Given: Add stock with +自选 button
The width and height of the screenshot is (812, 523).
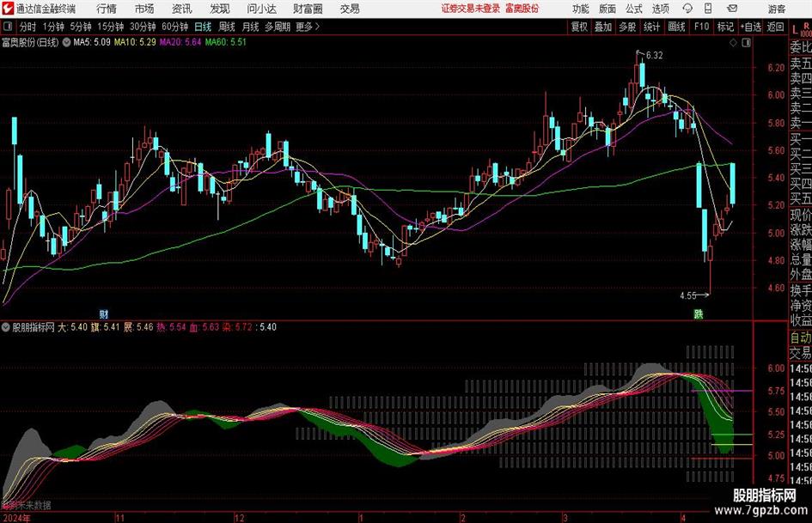Looking at the screenshot, I should click(751, 27).
